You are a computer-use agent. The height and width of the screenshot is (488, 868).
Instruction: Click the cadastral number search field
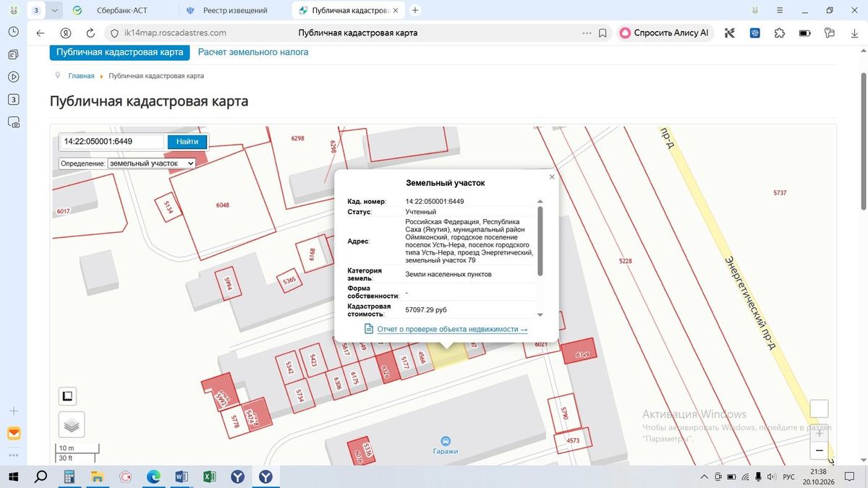[x=111, y=142]
